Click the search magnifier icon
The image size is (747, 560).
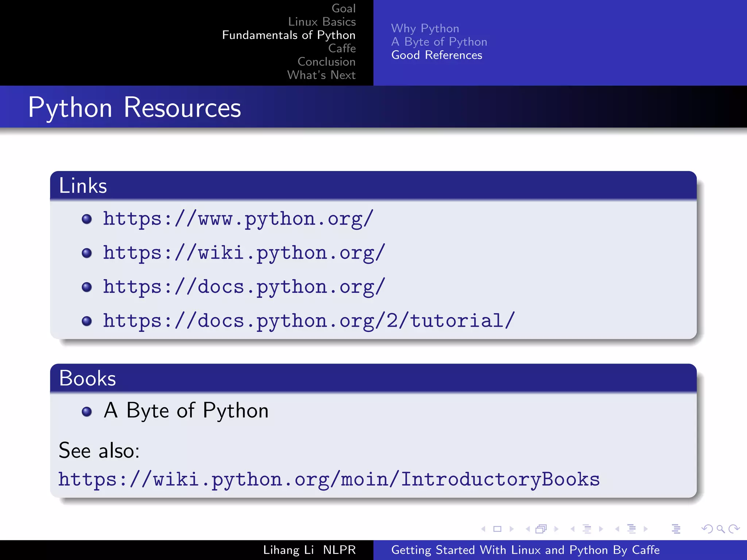pos(721,529)
